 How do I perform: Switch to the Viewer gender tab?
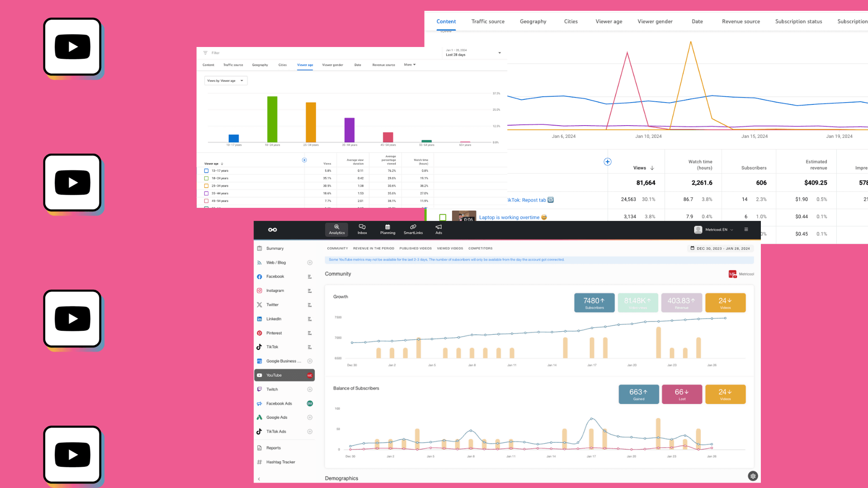pyautogui.click(x=332, y=65)
